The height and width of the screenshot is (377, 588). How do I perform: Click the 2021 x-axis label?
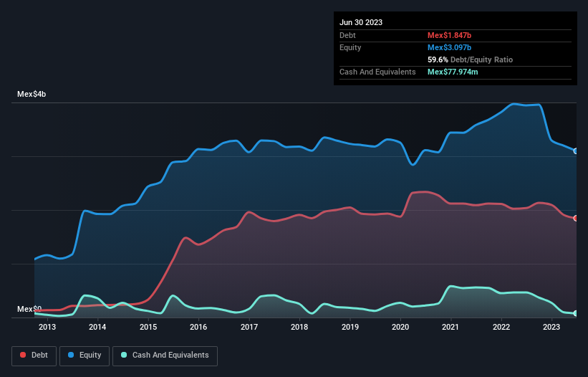point(450,327)
